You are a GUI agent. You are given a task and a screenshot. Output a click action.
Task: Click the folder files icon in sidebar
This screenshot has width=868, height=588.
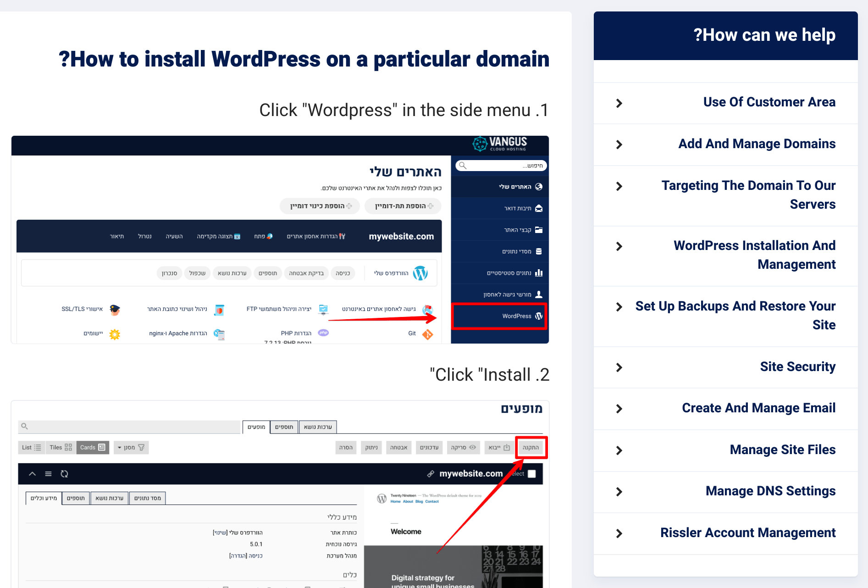539,230
